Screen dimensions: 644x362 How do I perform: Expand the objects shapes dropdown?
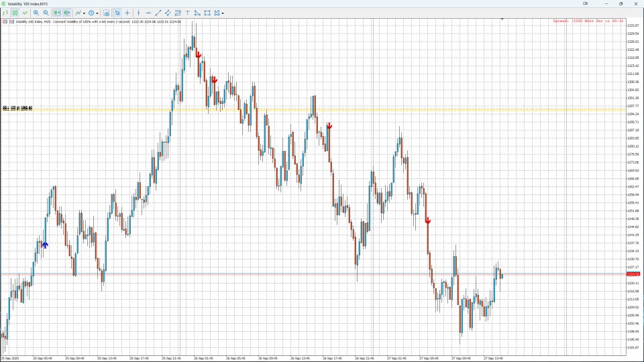(x=219, y=13)
